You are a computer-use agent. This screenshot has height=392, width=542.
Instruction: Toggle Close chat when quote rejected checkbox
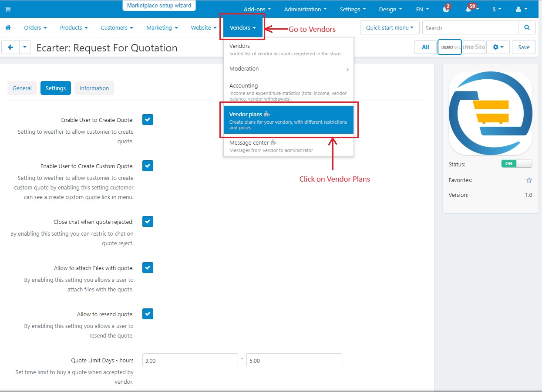148,222
